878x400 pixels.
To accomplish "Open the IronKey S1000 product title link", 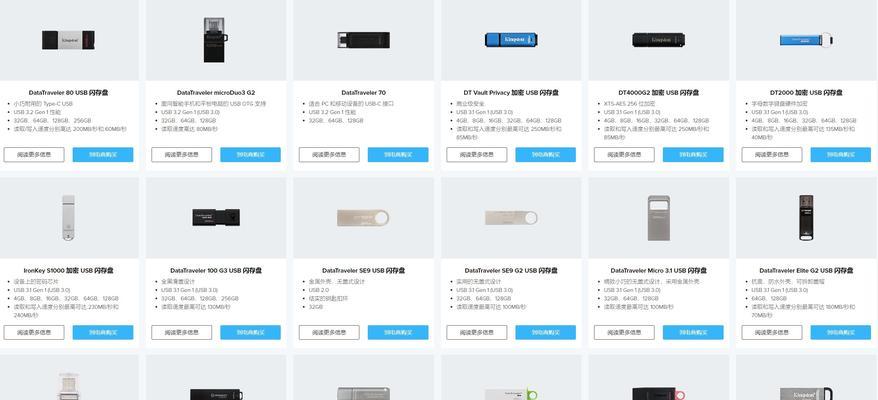I will click(x=68, y=270).
